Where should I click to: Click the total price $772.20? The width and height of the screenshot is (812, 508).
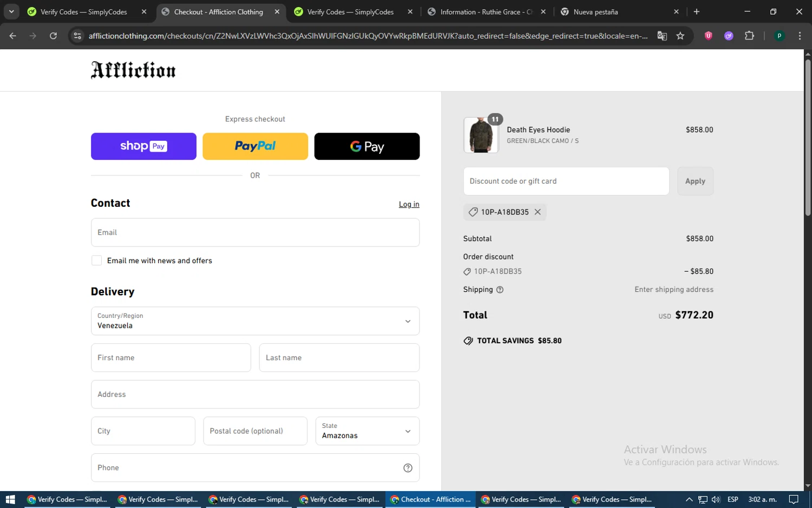click(x=694, y=315)
